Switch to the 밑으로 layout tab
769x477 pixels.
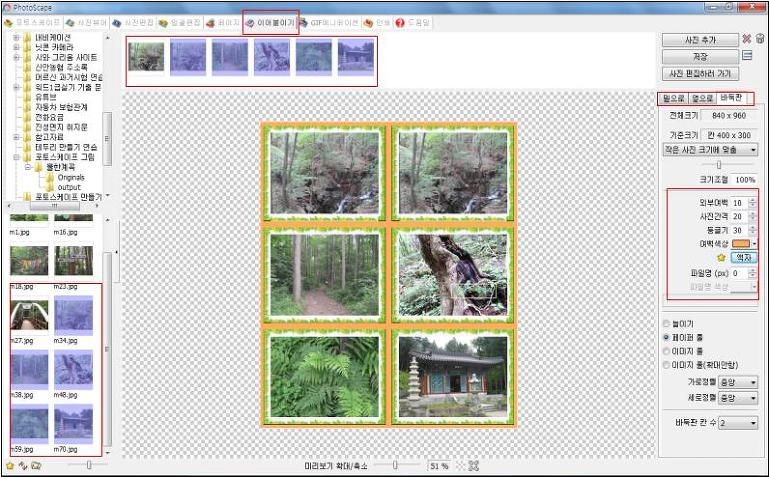673,99
